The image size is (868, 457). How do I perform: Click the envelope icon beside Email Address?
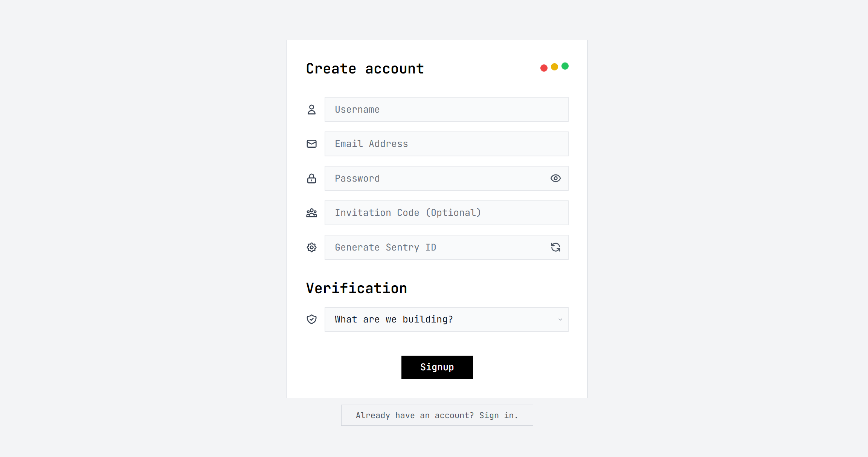click(311, 144)
